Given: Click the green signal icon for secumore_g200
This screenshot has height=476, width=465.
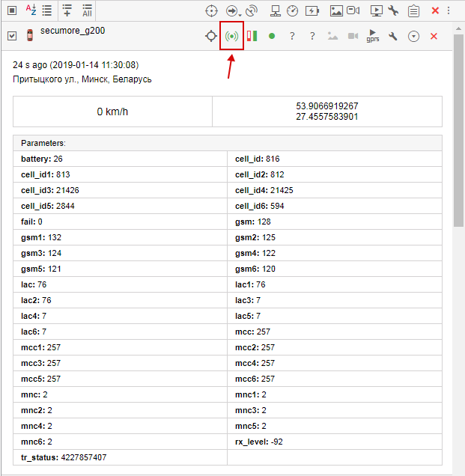Looking at the screenshot, I should click(x=232, y=36).
